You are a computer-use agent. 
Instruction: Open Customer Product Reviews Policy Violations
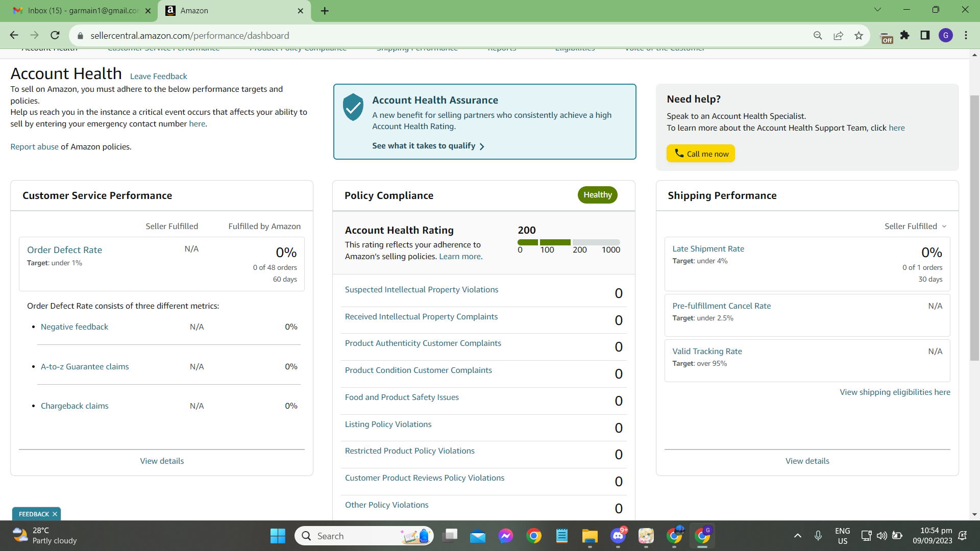(425, 478)
